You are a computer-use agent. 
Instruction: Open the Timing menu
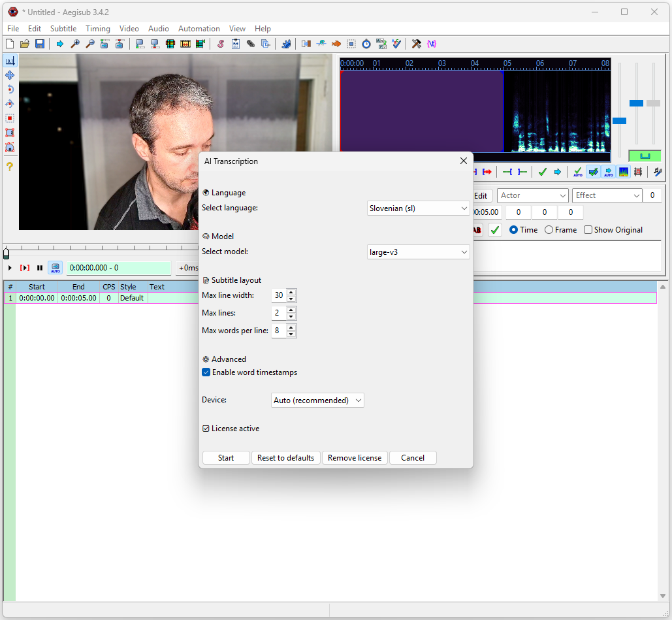tap(98, 29)
